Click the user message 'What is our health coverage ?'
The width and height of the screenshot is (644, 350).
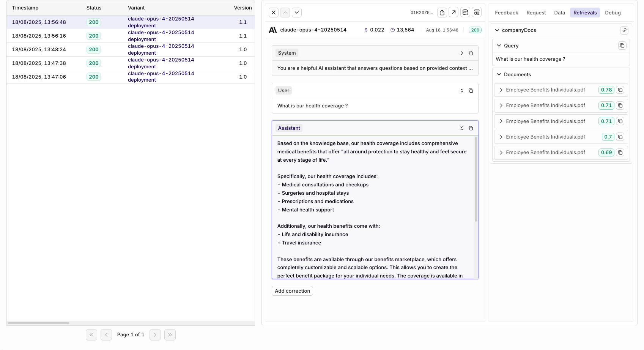pos(312,106)
